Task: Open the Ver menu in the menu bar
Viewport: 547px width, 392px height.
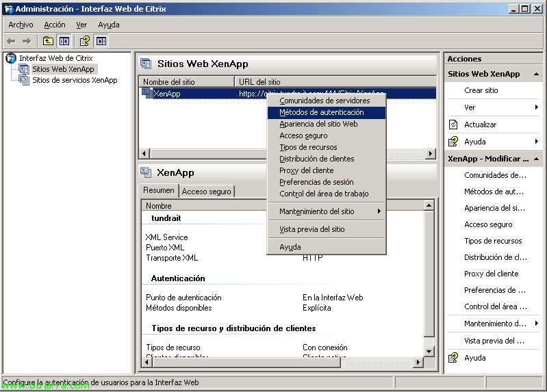Action: tap(81, 25)
